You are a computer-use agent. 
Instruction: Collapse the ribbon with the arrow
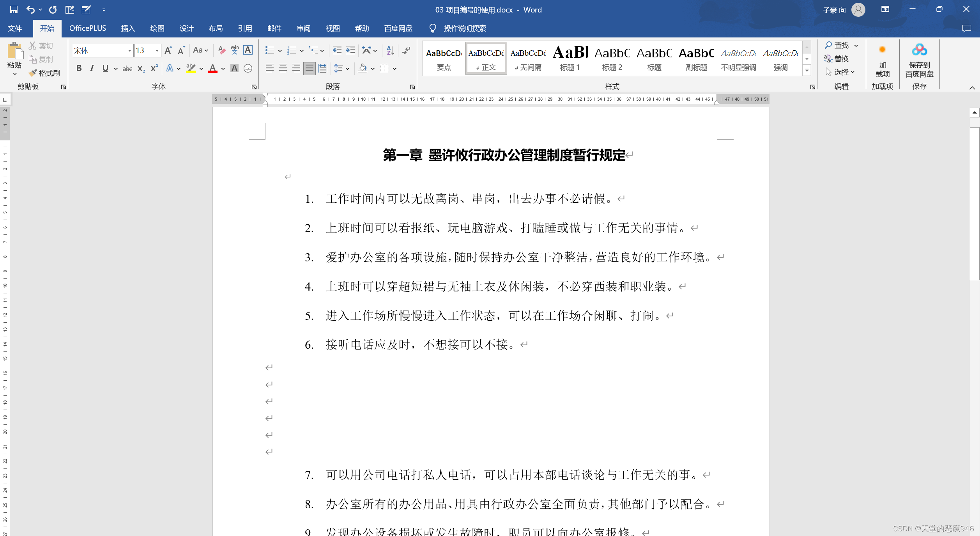coord(972,88)
